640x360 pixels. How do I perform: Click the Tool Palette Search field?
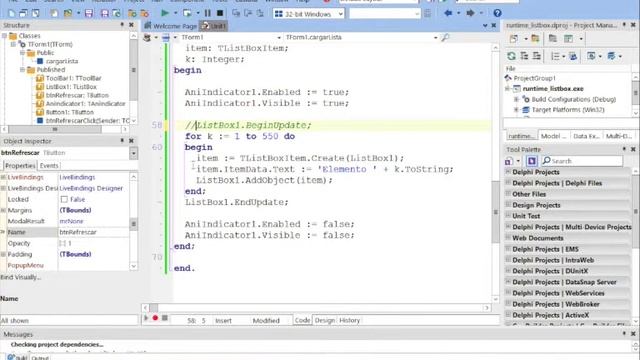click(x=582, y=161)
